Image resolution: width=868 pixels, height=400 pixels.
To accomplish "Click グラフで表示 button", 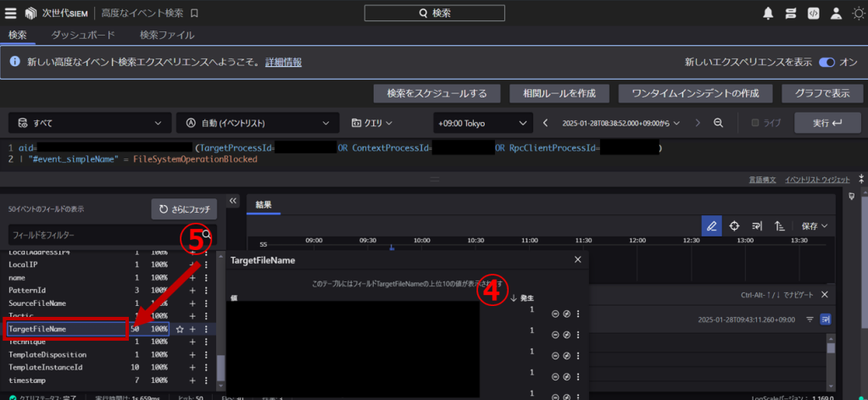I will click(x=822, y=93).
